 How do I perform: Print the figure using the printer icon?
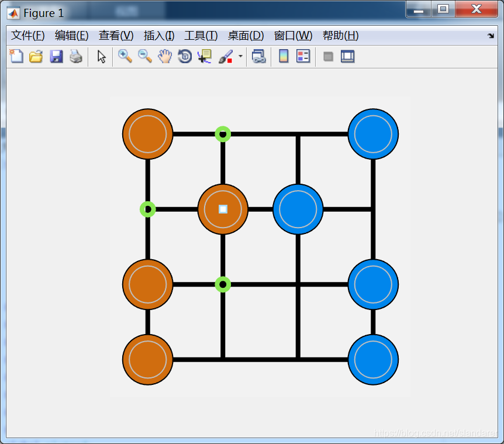[x=76, y=57]
